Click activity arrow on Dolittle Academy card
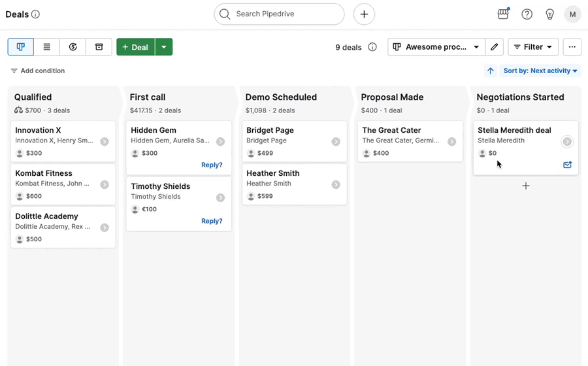The height and width of the screenshot is (366, 588). tap(105, 227)
